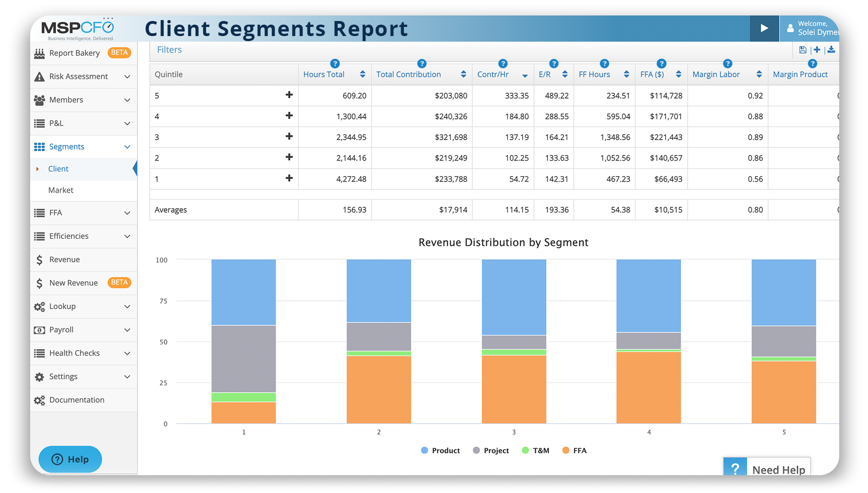This screenshot has width=868, height=493.
Task: Click the Need Help widget
Action: click(x=767, y=467)
